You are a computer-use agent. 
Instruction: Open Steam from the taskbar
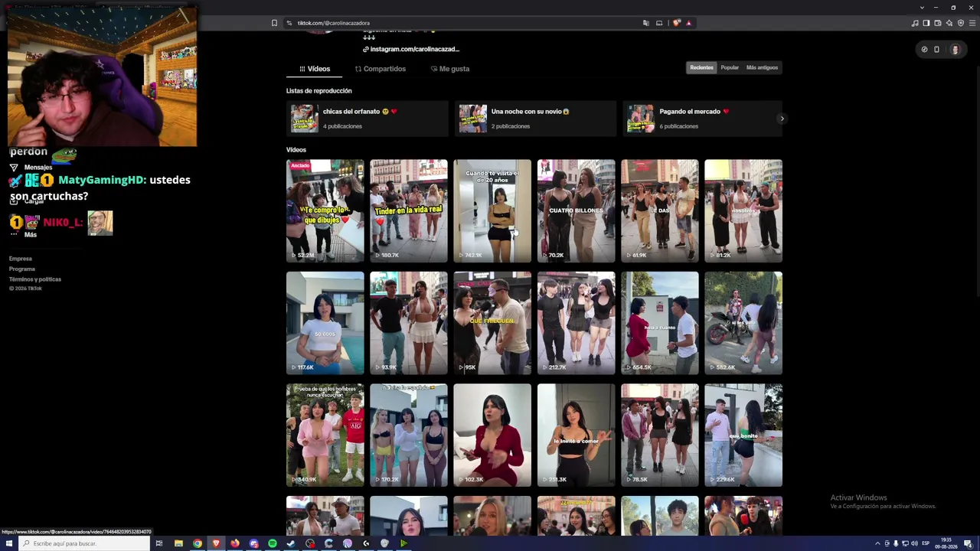291,543
